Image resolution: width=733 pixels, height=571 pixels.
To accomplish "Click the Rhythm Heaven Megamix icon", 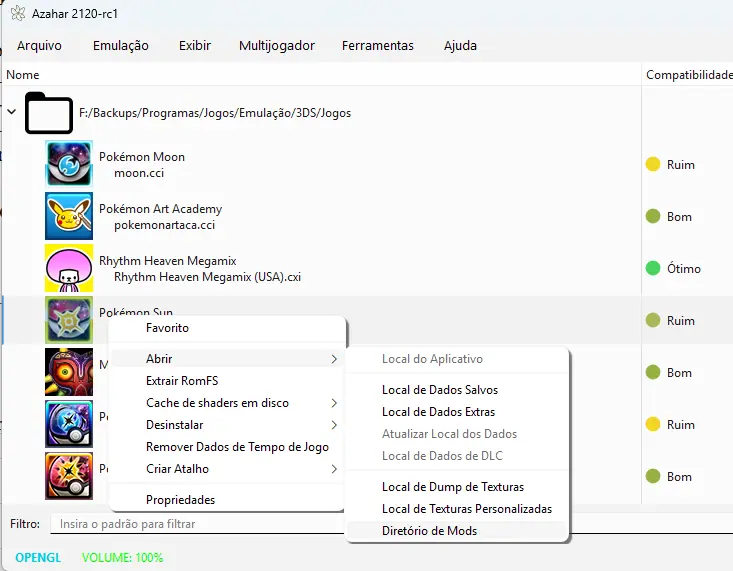I will pyautogui.click(x=69, y=268).
